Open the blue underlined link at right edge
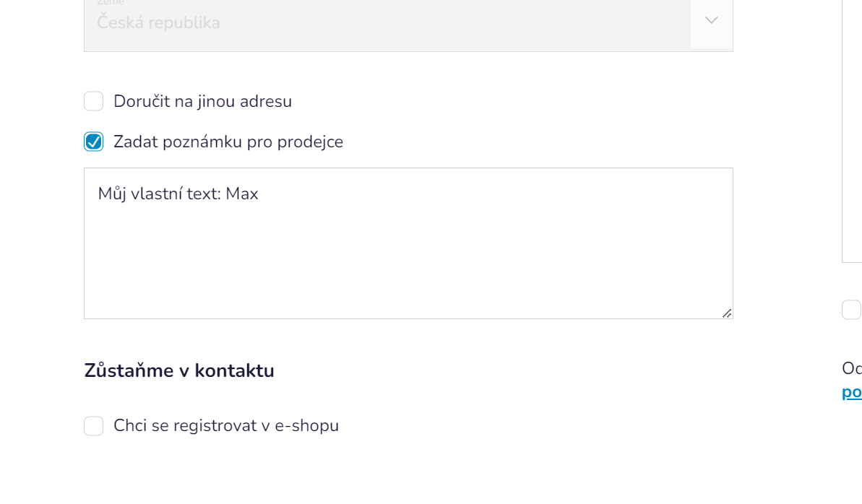This screenshot has height=504, width=862. click(852, 392)
